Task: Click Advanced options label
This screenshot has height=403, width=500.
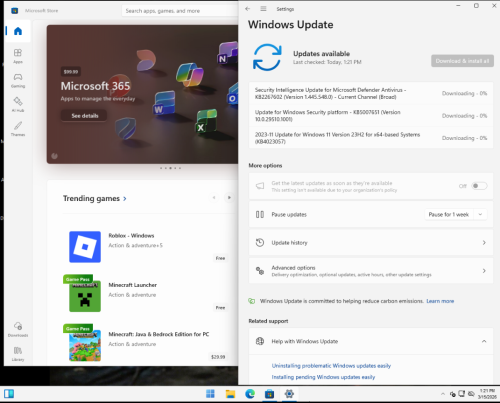Action: click(x=293, y=268)
